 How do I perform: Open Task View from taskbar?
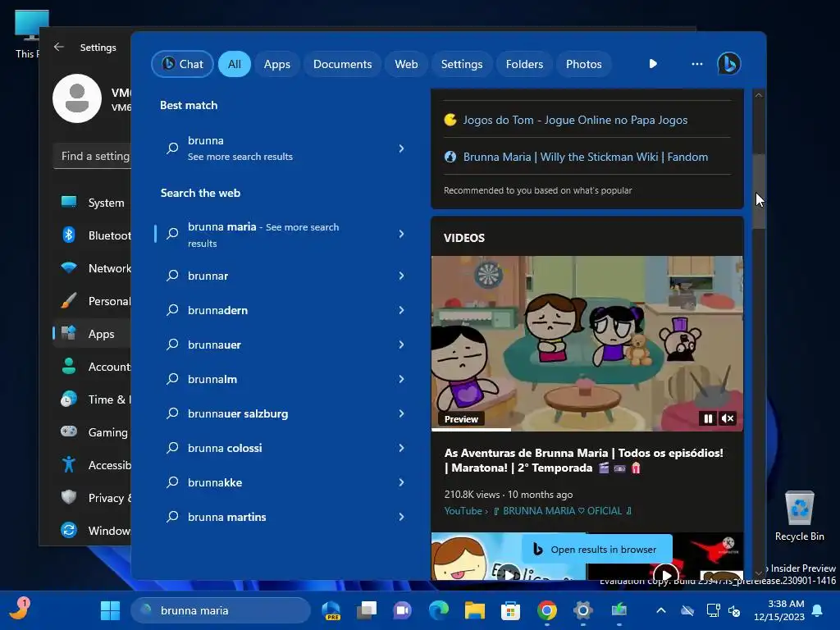click(367, 610)
